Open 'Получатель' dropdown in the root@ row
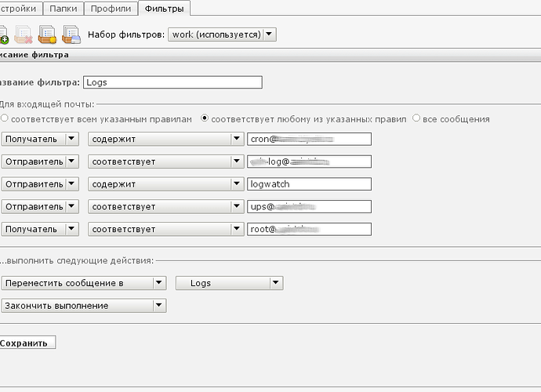Screen dimensions: 541x392 pos(40,229)
